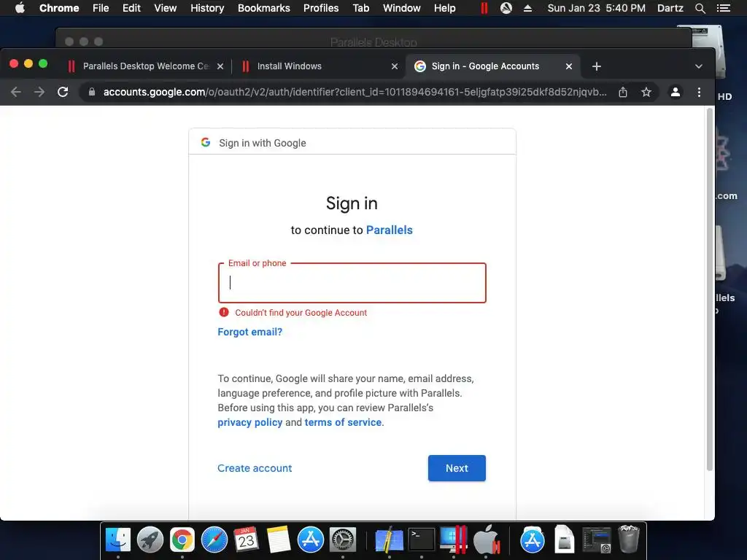Open the Help menu

coord(444,8)
